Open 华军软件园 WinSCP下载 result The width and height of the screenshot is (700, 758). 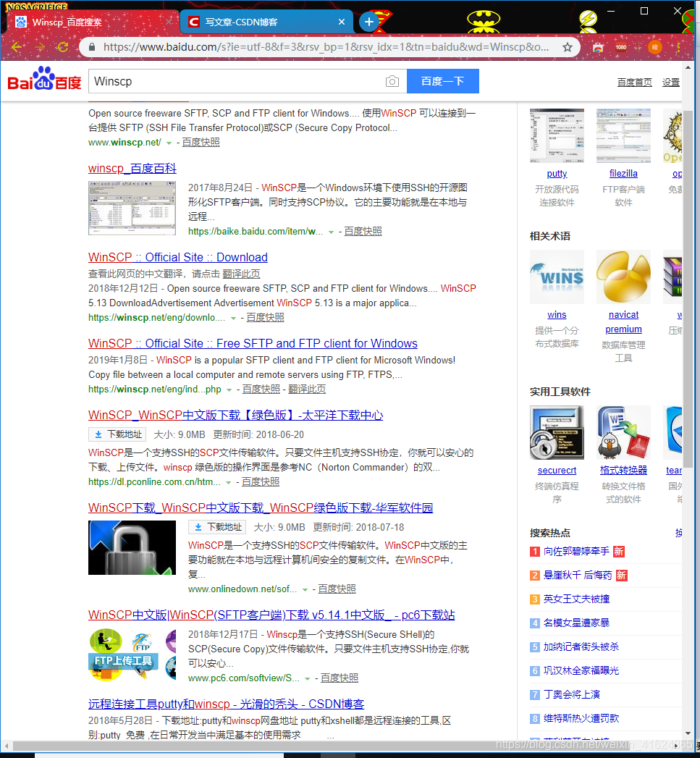tap(261, 508)
